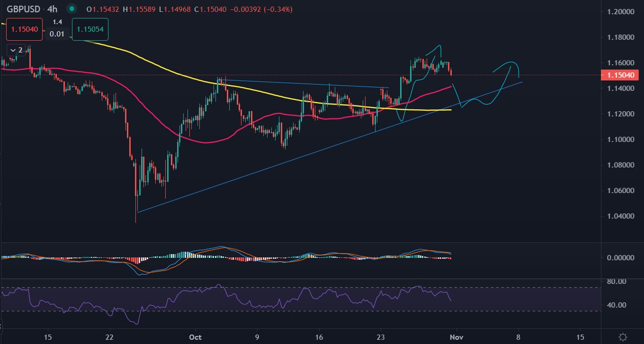The width and height of the screenshot is (644, 344).
Task: Collapse the indicator legend chevron showing 2
Action: [16, 50]
